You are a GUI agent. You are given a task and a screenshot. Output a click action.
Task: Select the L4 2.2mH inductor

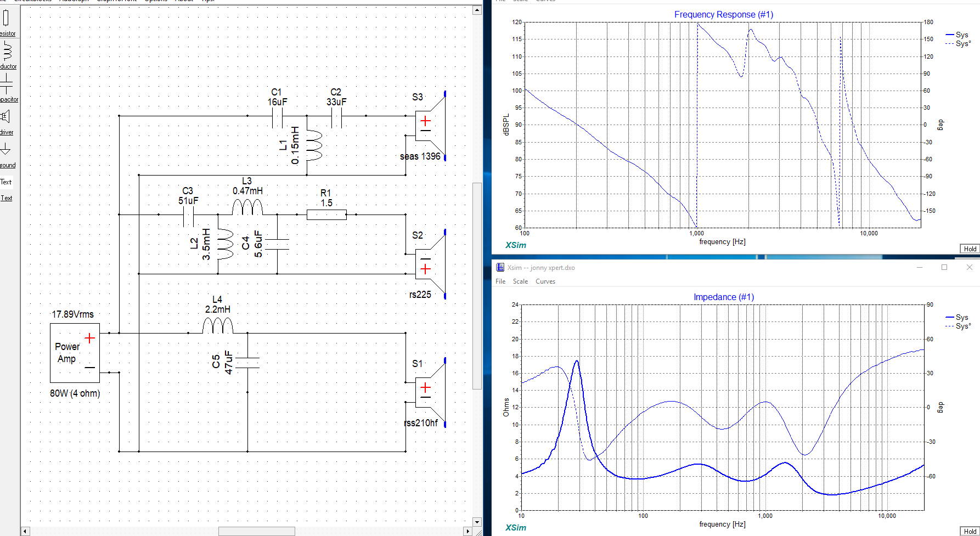click(x=218, y=326)
